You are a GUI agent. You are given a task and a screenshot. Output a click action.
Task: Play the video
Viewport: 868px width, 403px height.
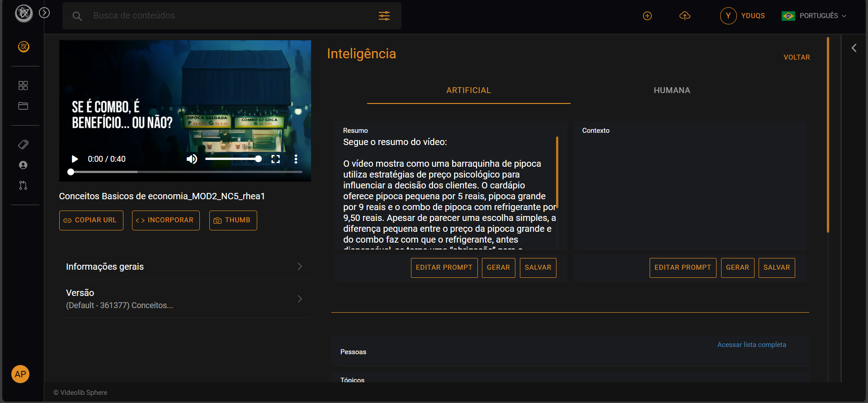75,159
